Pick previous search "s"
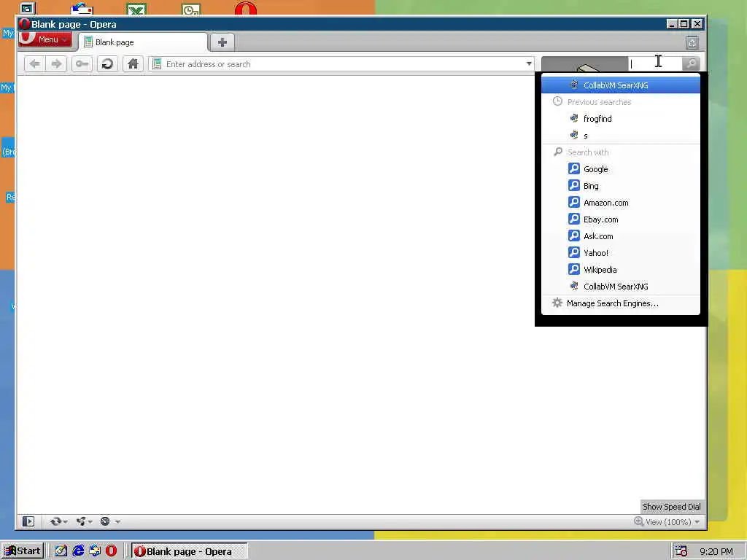Screen dimensions: 747x560 621,136
